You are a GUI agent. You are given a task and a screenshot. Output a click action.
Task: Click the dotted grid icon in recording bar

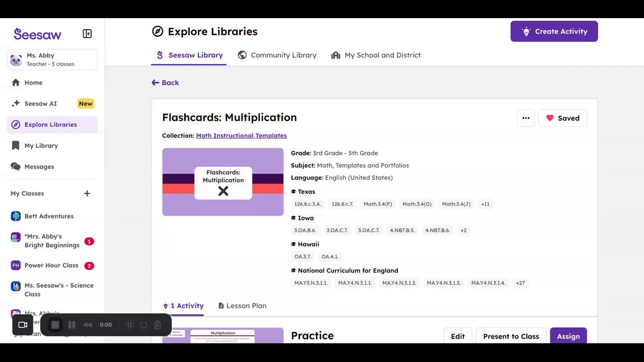click(x=129, y=325)
